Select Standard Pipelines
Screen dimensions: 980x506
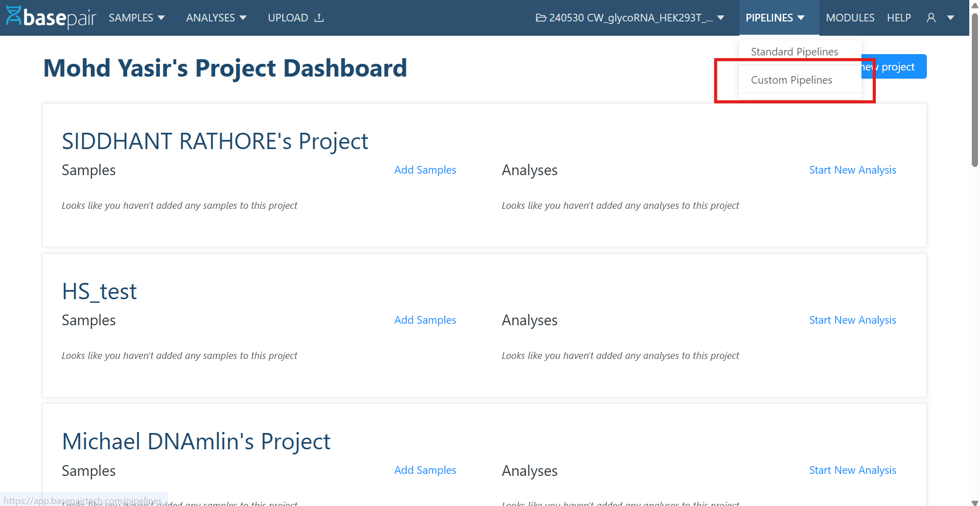pyautogui.click(x=794, y=51)
